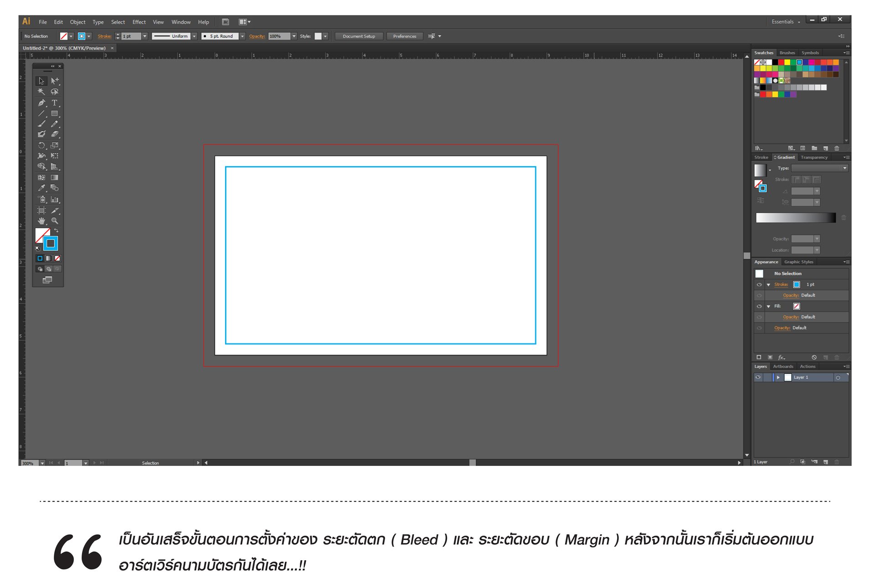
Task: Select the Hand tool
Action: pyautogui.click(x=41, y=221)
